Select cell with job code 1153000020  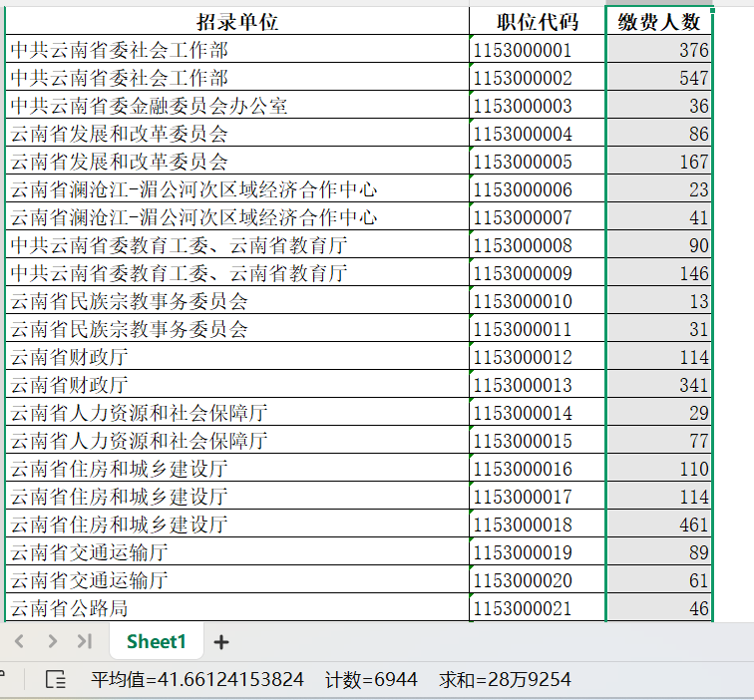click(538, 580)
